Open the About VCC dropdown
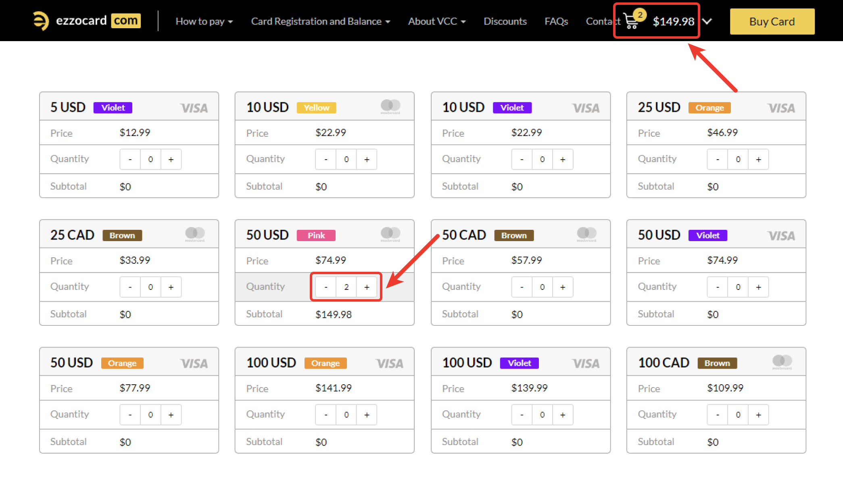This screenshot has height=504, width=843. [x=436, y=21]
